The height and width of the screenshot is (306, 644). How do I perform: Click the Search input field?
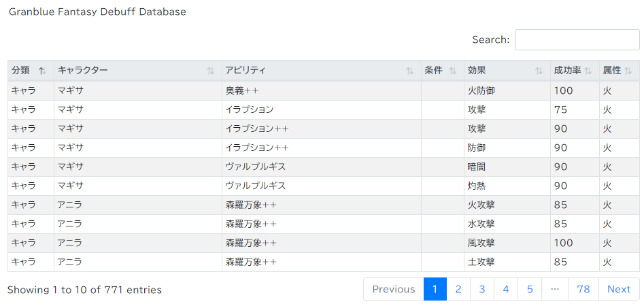pos(577,40)
